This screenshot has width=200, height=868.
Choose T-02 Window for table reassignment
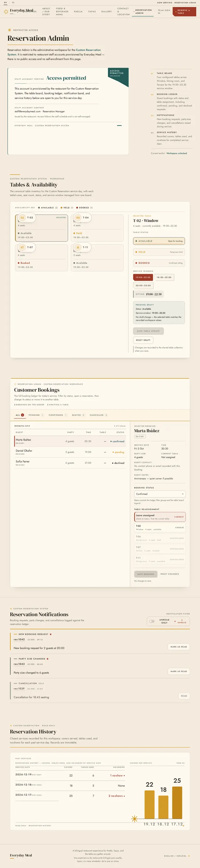pyautogui.click(x=160, y=527)
